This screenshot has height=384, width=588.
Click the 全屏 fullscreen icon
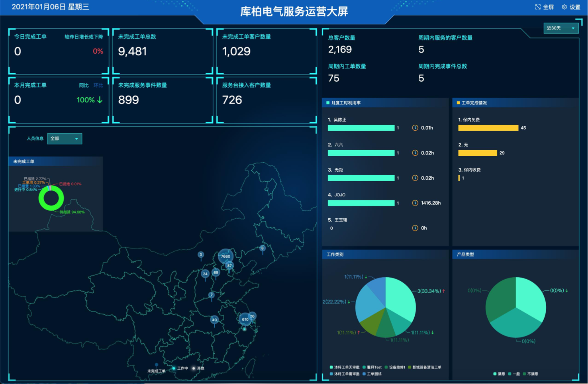[x=538, y=7]
